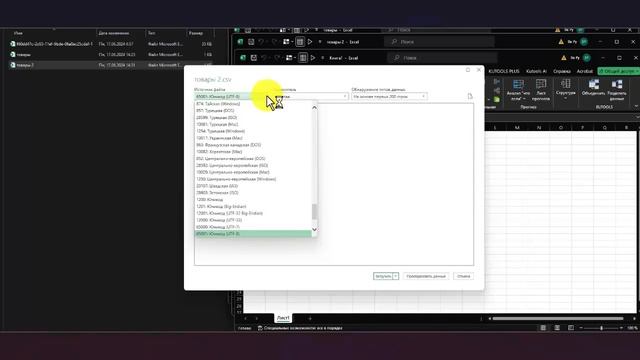This screenshot has width=640, height=360.
Task: Select 65001 Юникод (UTF-8) in the list
Action: (x=253, y=234)
